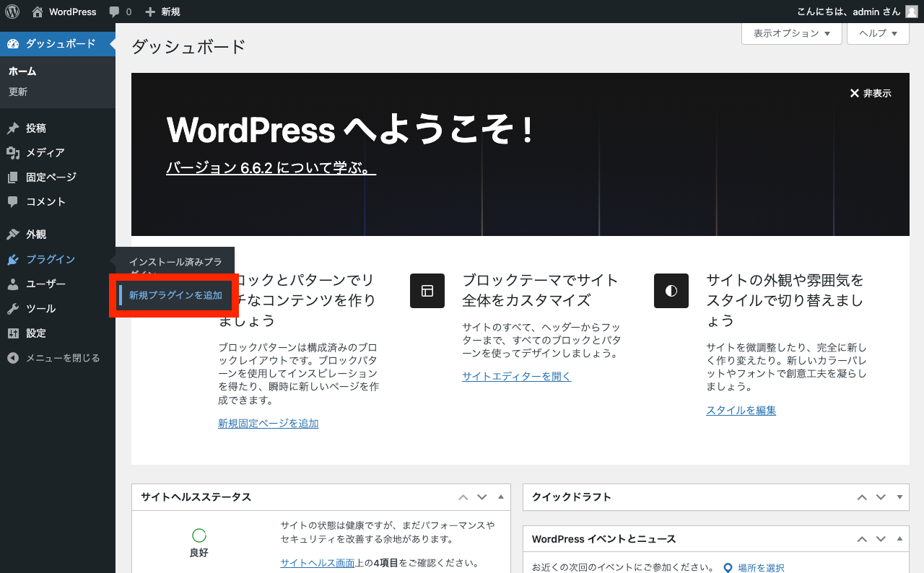Open サイトヘルス画面 link
The width and height of the screenshot is (924, 573).
click(318, 564)
